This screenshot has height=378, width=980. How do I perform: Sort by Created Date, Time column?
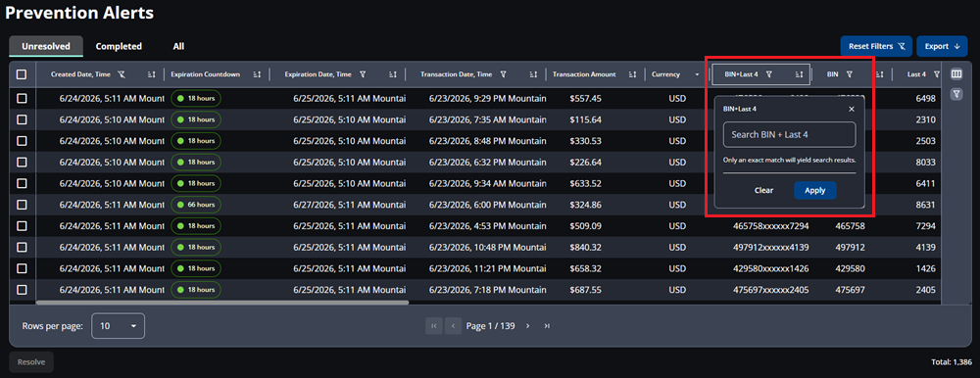coord(151,74)
